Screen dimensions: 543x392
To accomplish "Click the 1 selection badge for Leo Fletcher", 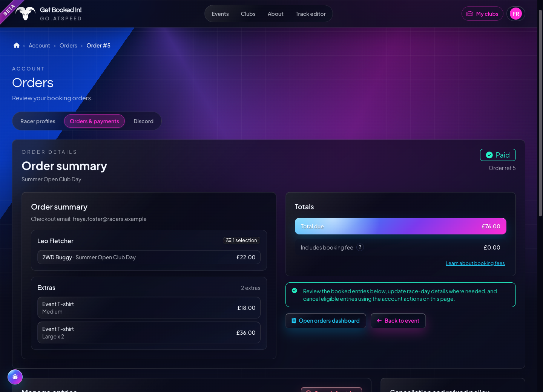I will coord(241,240).
